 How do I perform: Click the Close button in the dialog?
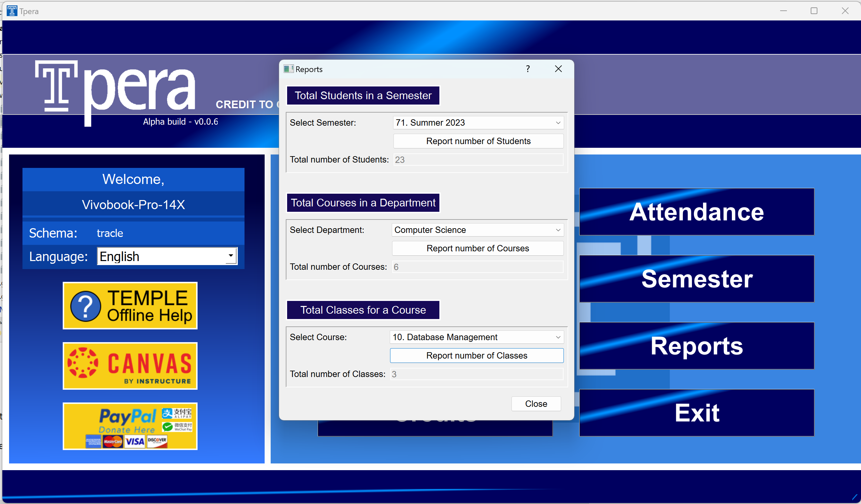(x=536, y=403)
